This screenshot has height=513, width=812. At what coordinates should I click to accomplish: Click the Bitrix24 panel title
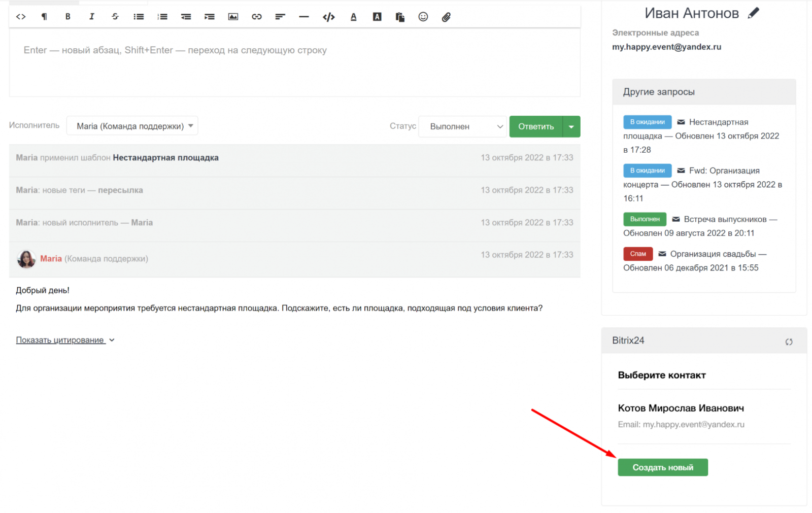tap(628, 340)
